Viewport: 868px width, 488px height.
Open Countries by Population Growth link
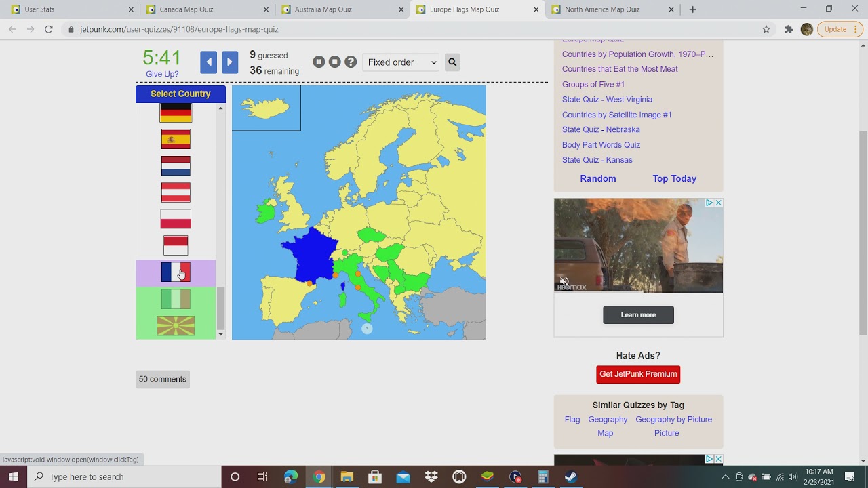pos(637,54)
